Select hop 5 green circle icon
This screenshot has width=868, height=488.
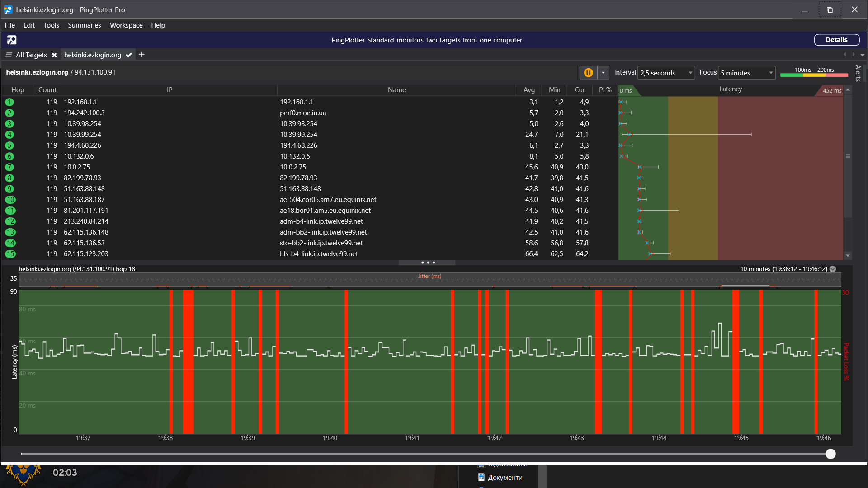coord(9,145)
